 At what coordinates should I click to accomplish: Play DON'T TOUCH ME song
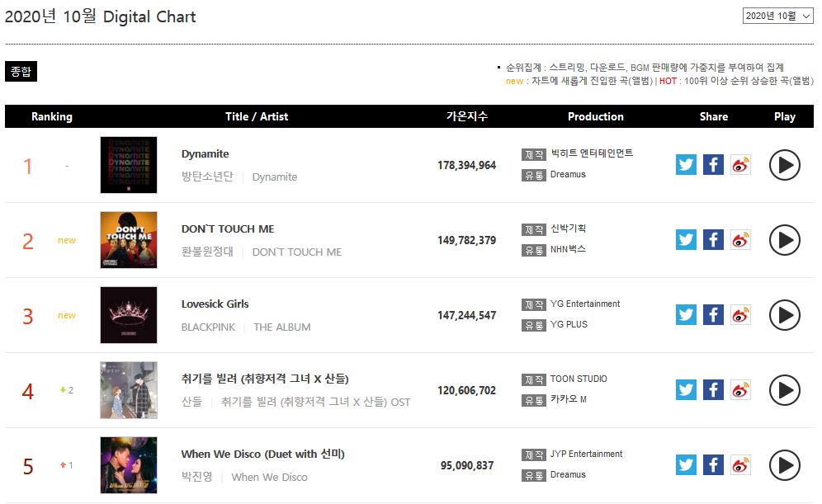tap(784, 240)
